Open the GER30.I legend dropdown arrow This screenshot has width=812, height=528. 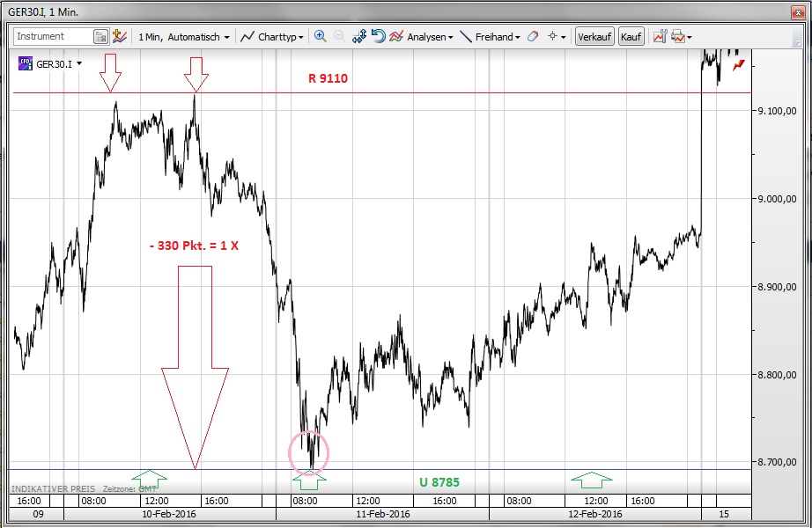[79, 63]
